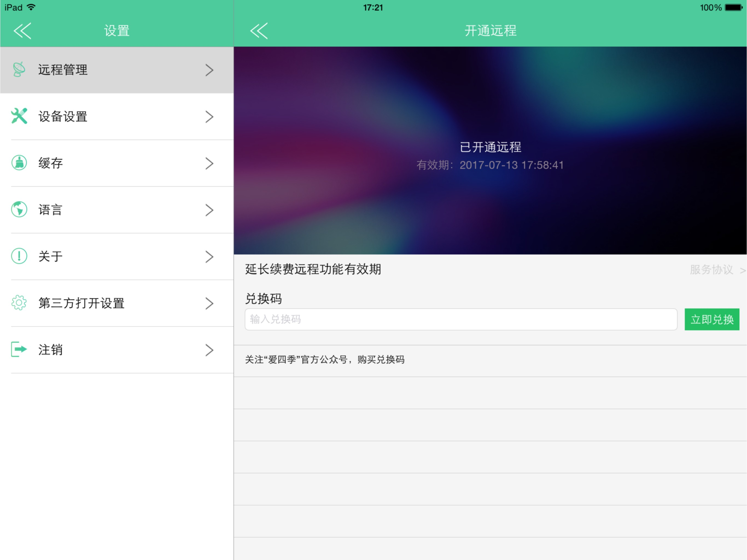Expand the 语言 row chevron
This screenshot has height=560, width=747.
(x=209, y=210)
